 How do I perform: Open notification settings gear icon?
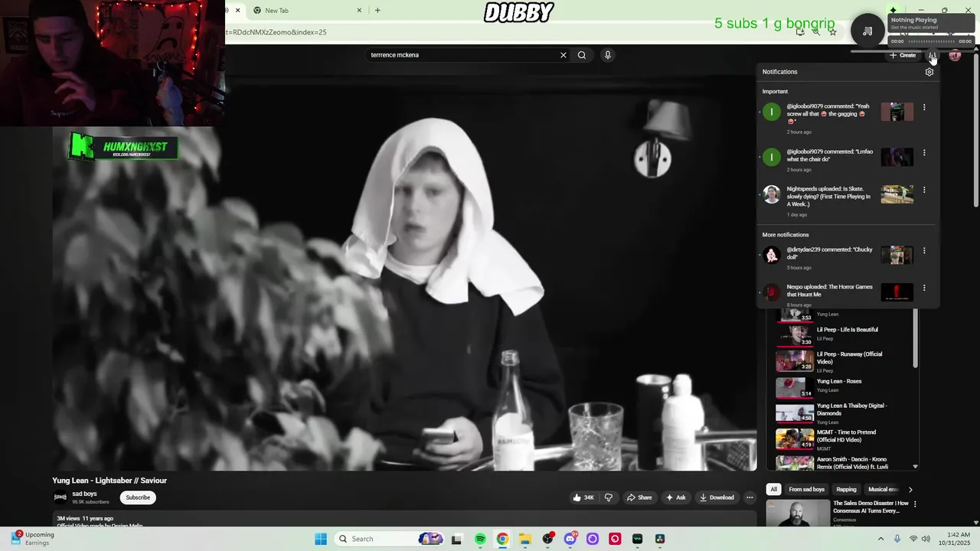tap(929, 72)
